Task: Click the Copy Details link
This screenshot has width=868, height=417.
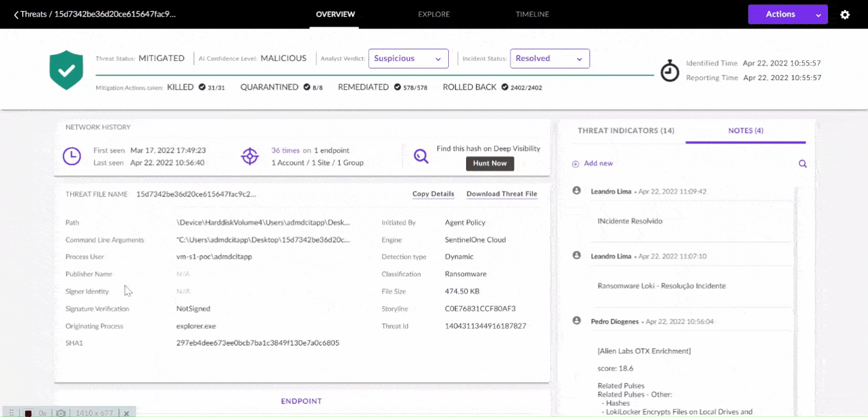Action: pyautogui.click(x=433, y=194)
